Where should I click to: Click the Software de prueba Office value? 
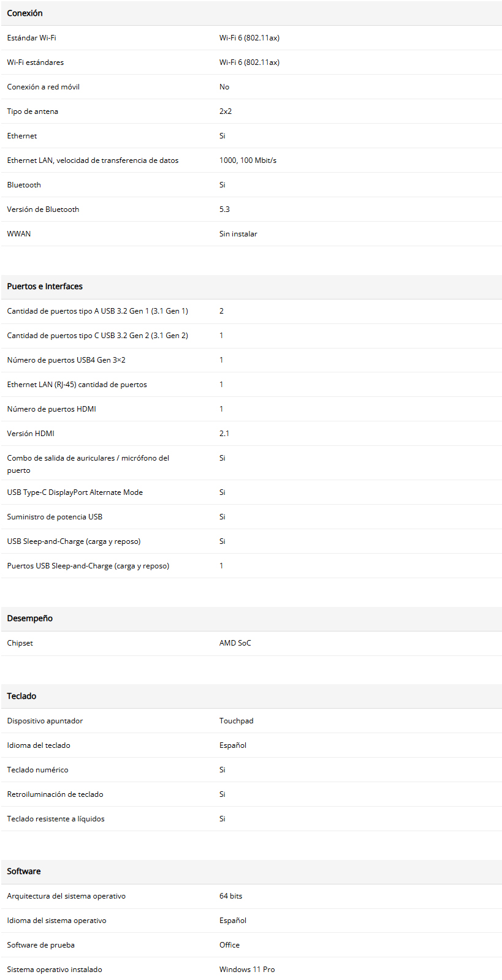(x=229, y=945)
